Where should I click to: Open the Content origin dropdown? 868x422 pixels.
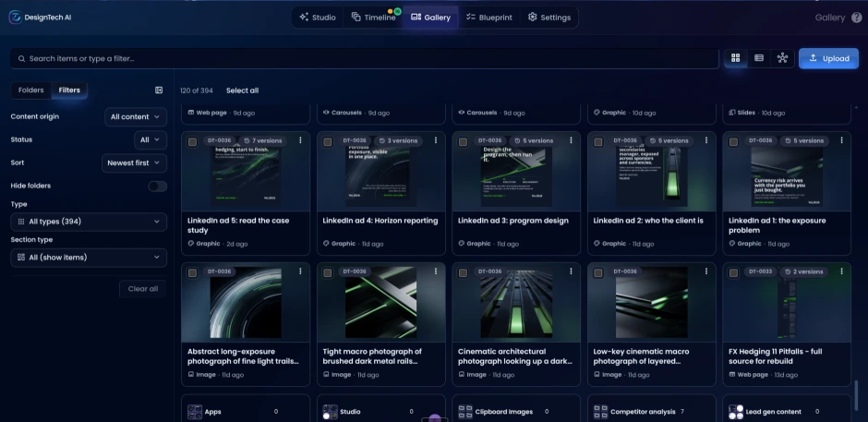(136, 117)
